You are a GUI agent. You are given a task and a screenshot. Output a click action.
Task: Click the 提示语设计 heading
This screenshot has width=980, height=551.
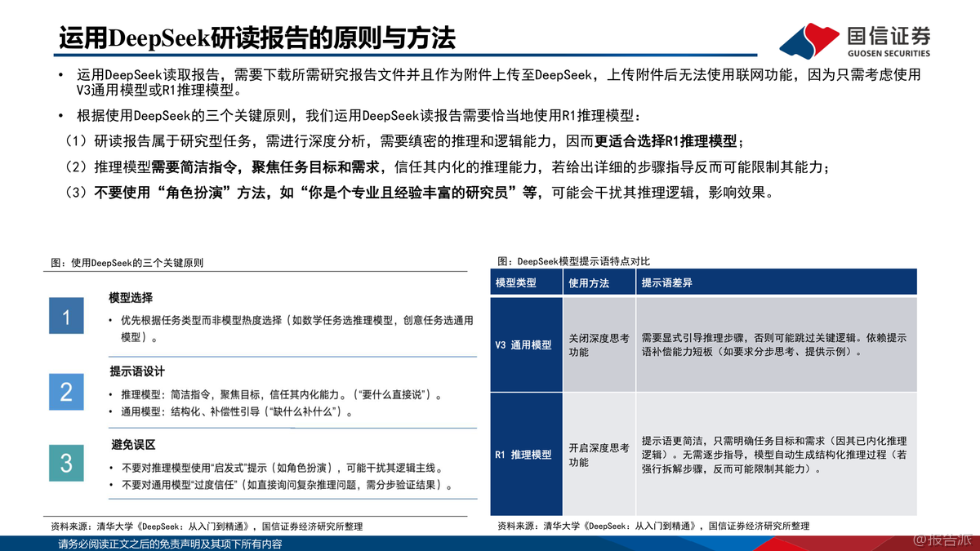click(136, 371)
